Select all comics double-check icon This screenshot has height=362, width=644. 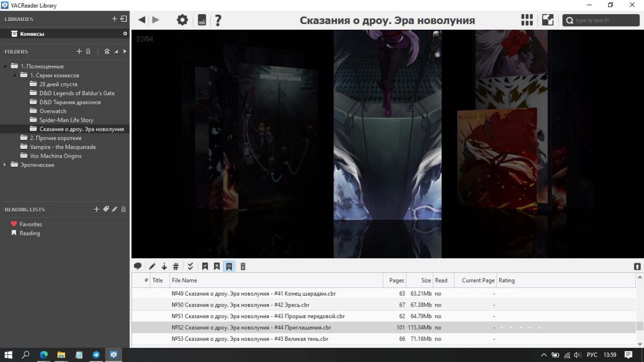point(190,266)
